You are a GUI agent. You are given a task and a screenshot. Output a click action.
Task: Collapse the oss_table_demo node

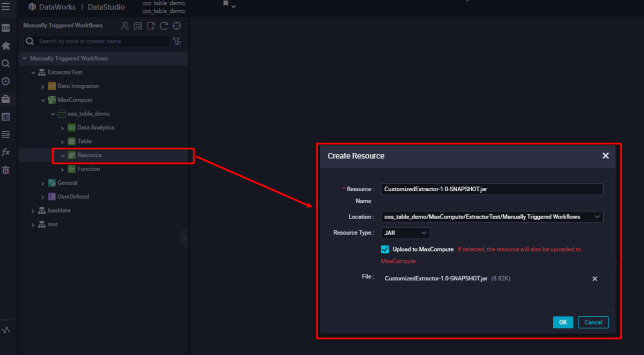53,114
